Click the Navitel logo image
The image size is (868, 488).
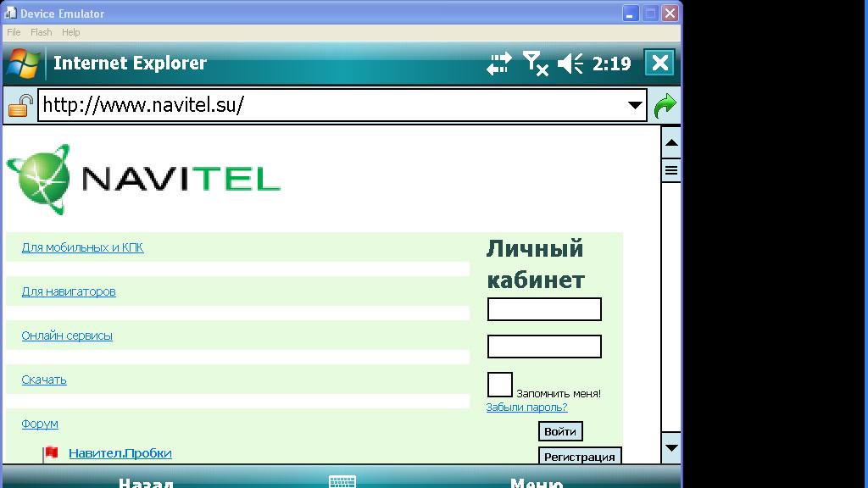pos(144,179)
